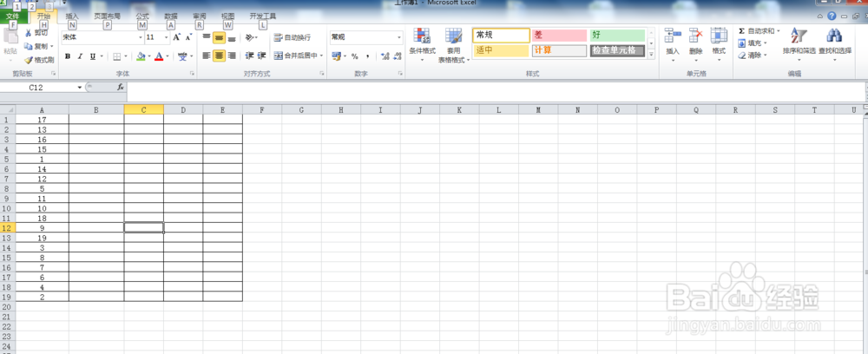Increase decimal places
The height and width of the screenshot is (354, 868).
pyautogui.click(x=385, y=56)
